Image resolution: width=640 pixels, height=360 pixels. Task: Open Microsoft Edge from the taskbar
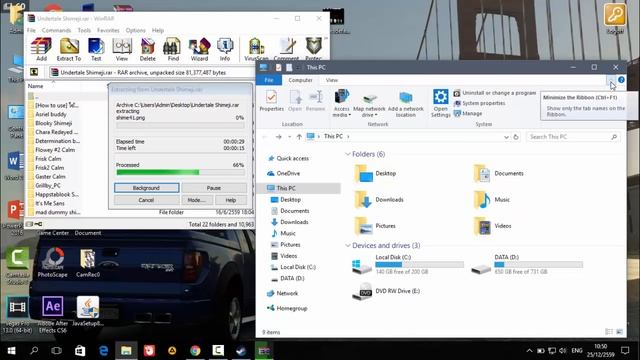pyautogui.click(x=103, y=351)
